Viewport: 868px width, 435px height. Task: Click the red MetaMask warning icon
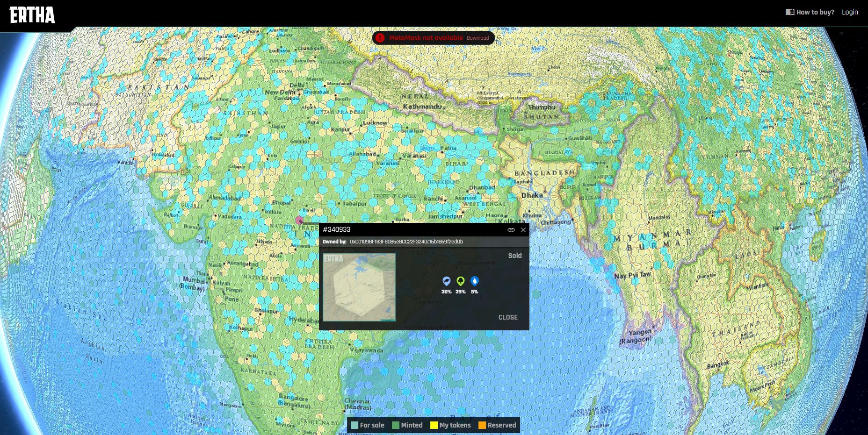pyautogui.click(x=380, y=38)
